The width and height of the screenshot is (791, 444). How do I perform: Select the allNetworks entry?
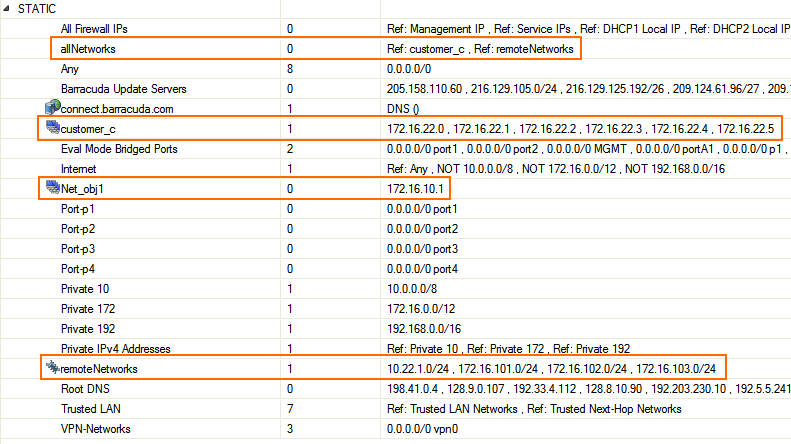tap(88, 49)
